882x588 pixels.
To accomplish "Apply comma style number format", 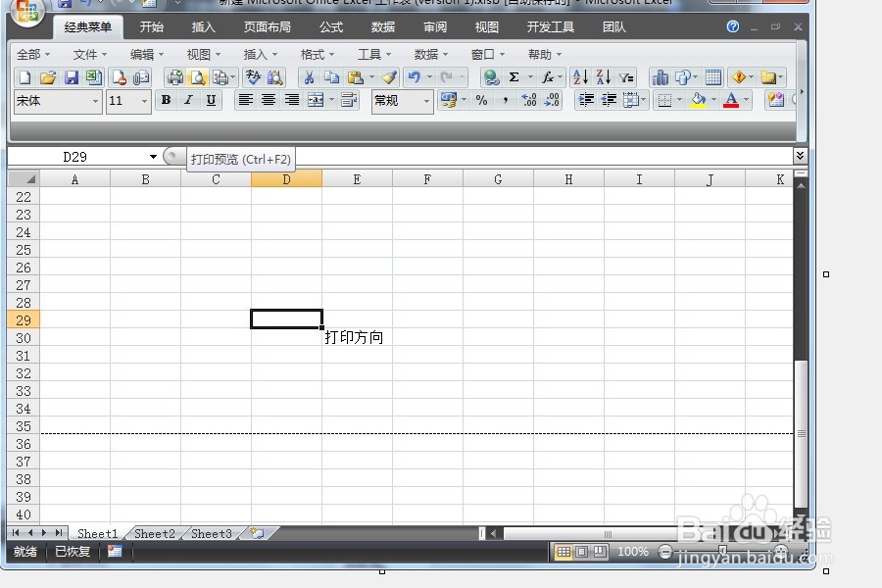I will [505, 100].
